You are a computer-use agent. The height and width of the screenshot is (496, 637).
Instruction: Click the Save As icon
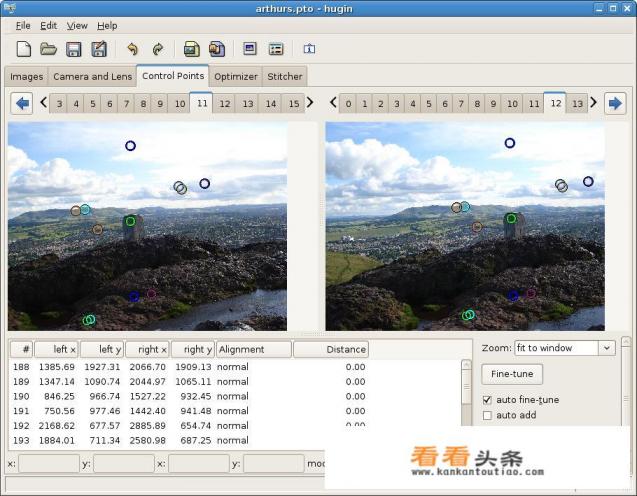tap(98, 49)
